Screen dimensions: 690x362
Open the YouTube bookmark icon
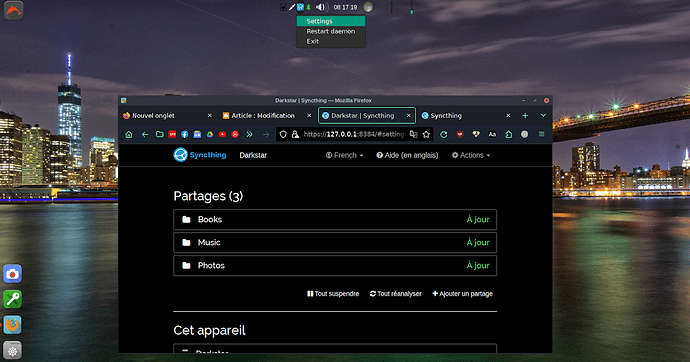coord(222,135)
